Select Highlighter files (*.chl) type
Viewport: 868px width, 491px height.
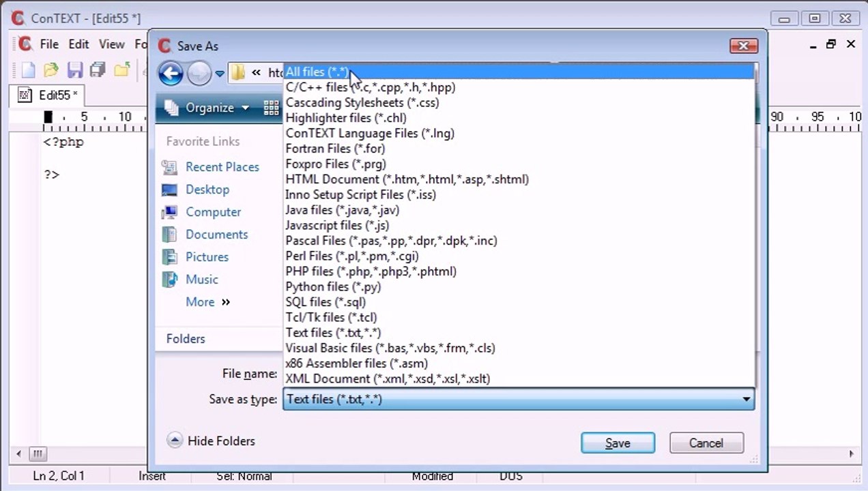click(519, 118)
